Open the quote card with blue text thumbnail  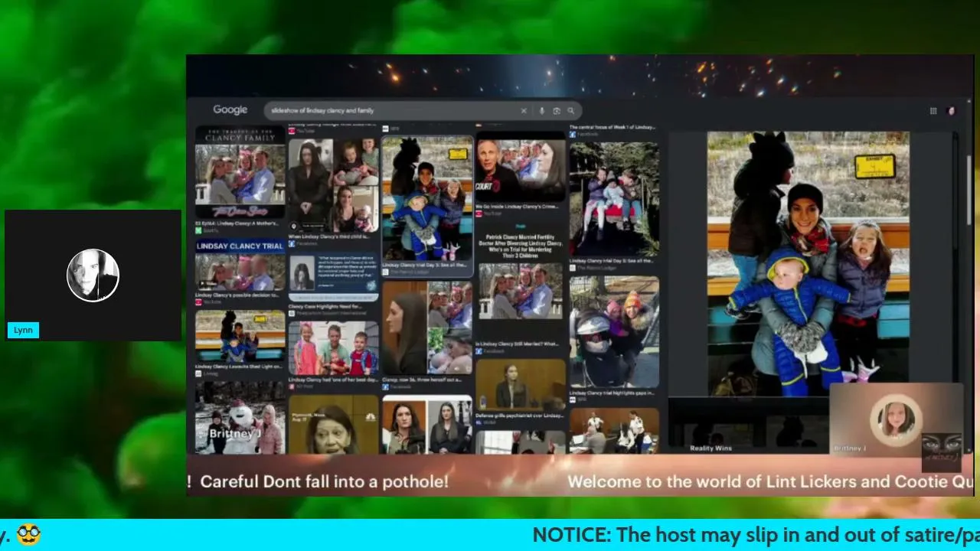coord(334,278)
